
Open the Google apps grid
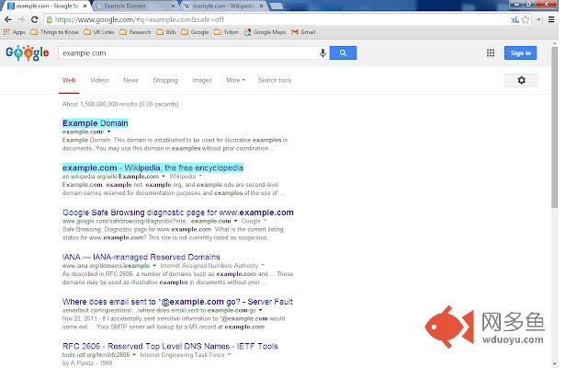click(x=491, y=53)
